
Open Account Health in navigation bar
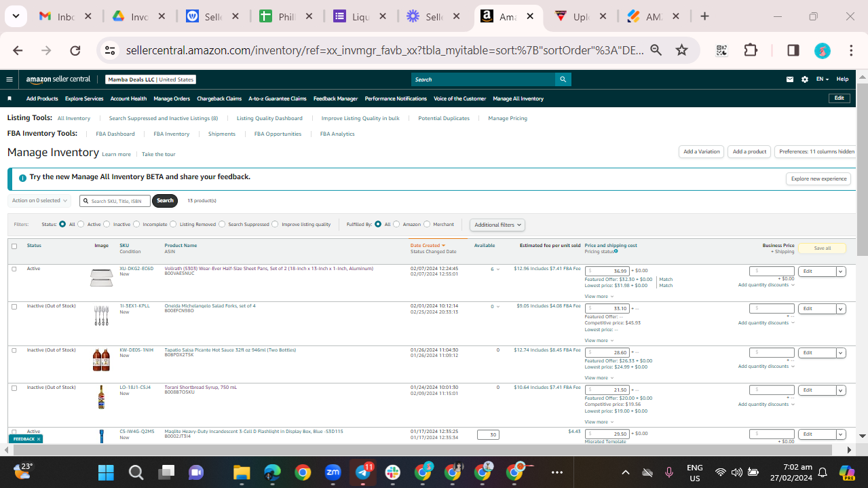[128, 98]
